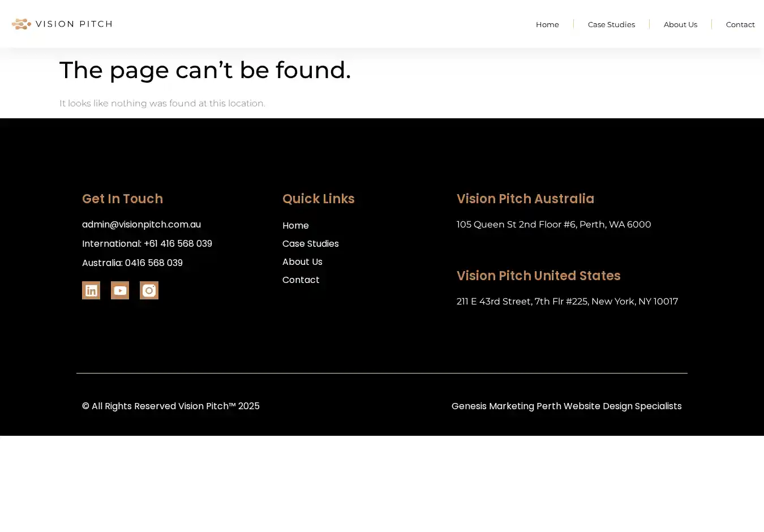Click the "The page can't be found" heading
The width and height of the screenshot is (764, 532).
205,71
